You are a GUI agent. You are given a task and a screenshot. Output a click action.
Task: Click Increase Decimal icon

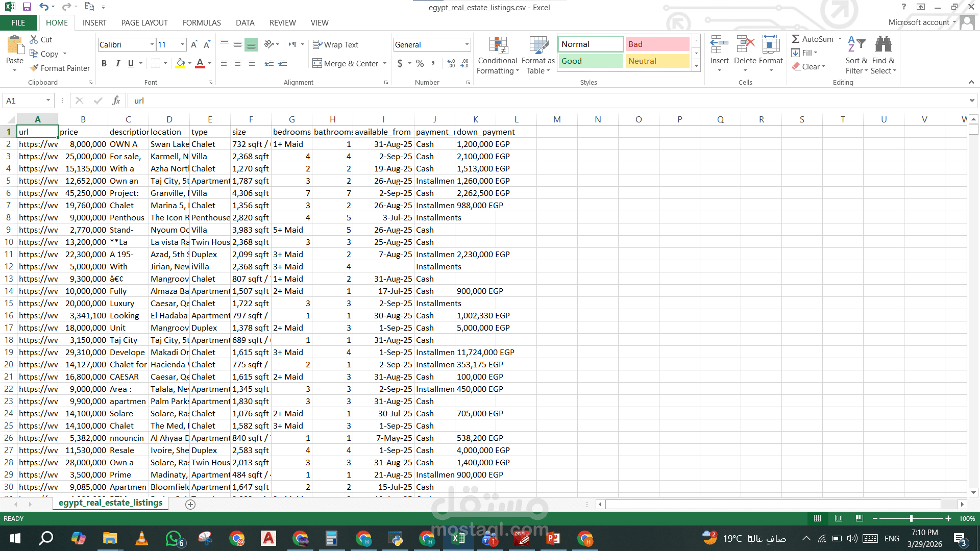pyautogui.click(x=451, y=63)
